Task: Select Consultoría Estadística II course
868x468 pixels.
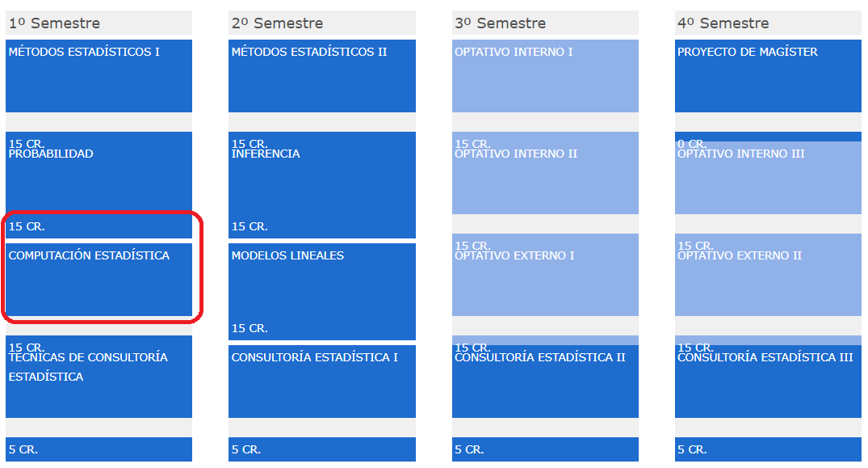Action: tap(545, 382)
